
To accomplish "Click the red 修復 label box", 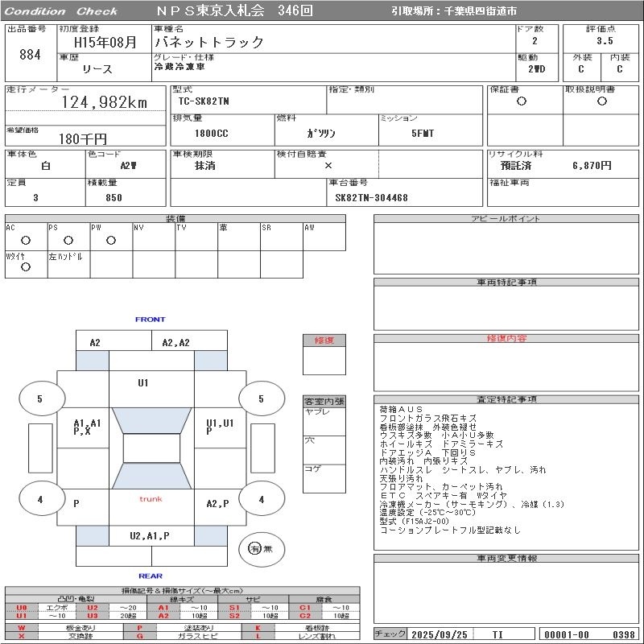I will click(x=324, y=341).
